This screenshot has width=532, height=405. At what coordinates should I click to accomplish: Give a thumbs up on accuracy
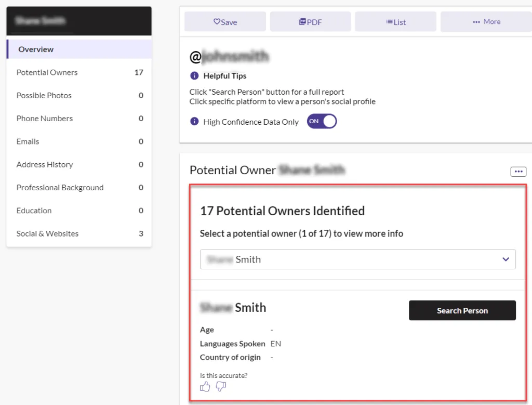click(205, 386)
